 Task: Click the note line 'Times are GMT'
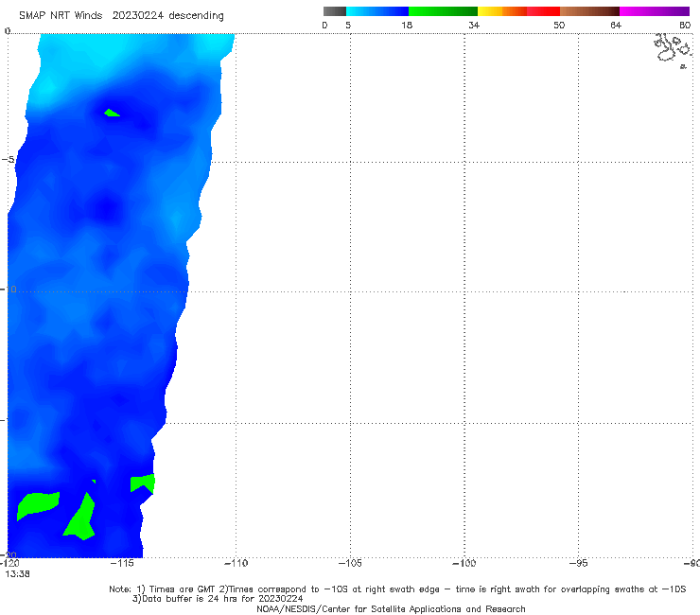pyautogui.click(x=183, y=589)
